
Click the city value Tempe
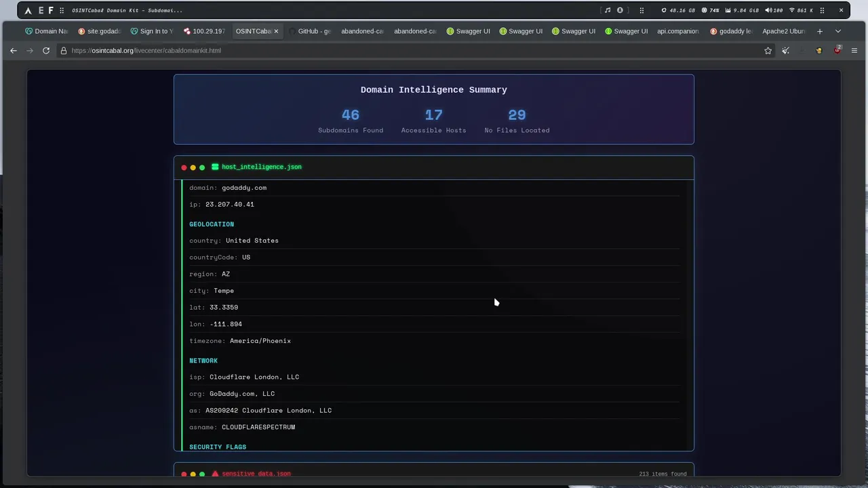pyautogui.click(x=224, y=291)
